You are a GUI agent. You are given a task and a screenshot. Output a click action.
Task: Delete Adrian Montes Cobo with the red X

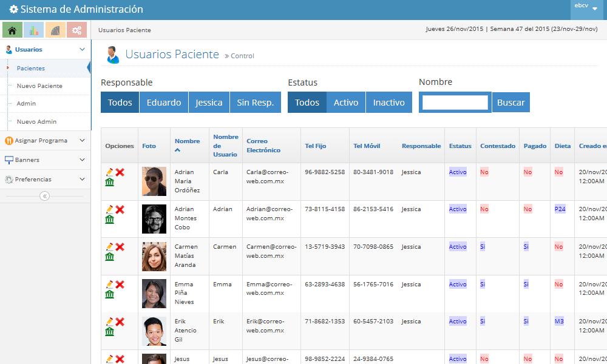[120, 209]
